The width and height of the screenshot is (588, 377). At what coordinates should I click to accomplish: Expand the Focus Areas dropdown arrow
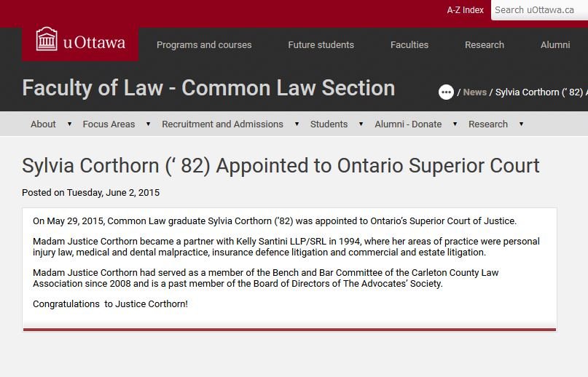click(x=148, y=124)
